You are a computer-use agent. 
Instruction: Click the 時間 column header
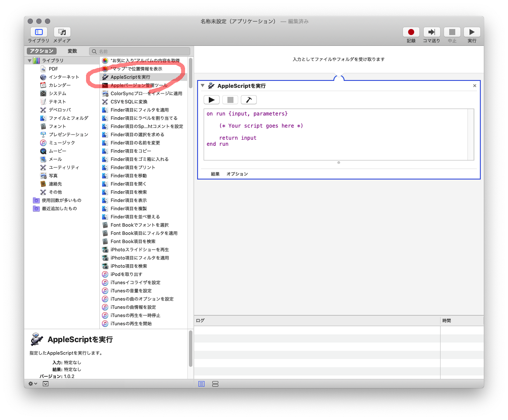[462, 321]
